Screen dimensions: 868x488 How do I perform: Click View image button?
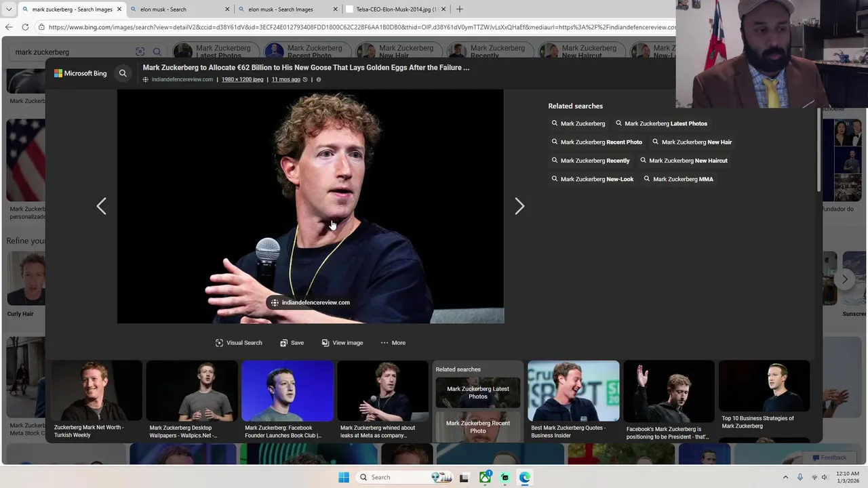tap(342, 343)
